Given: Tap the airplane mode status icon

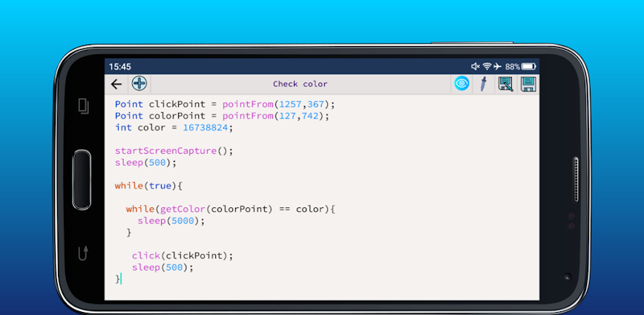Looking at the screenshot, I should click(497, 66).
